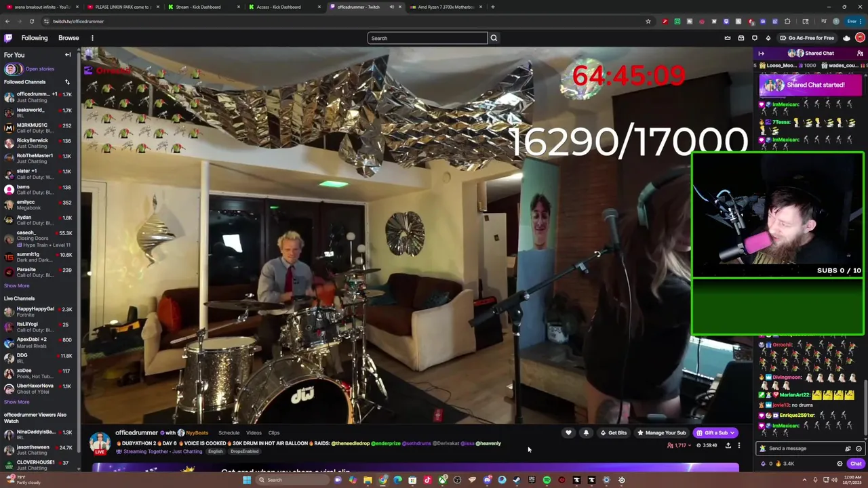Expand the Gift a Sub dropdown arrow
This screenshot has width=868, height=488.
pos(732,433)
